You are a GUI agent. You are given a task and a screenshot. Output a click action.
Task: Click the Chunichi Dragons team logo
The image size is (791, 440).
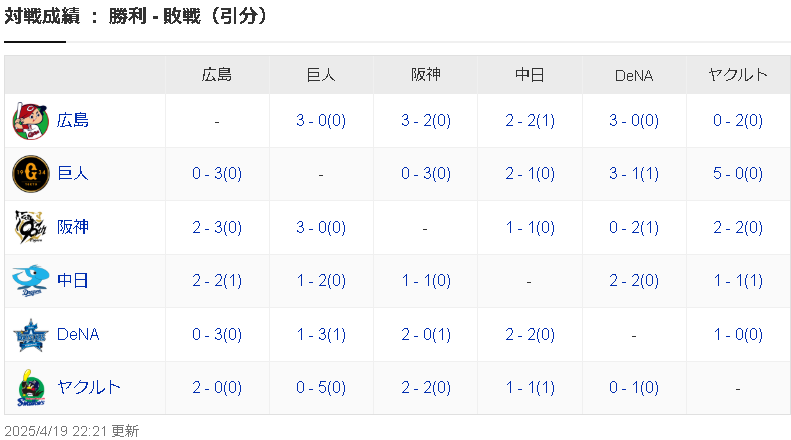[31, 281]
